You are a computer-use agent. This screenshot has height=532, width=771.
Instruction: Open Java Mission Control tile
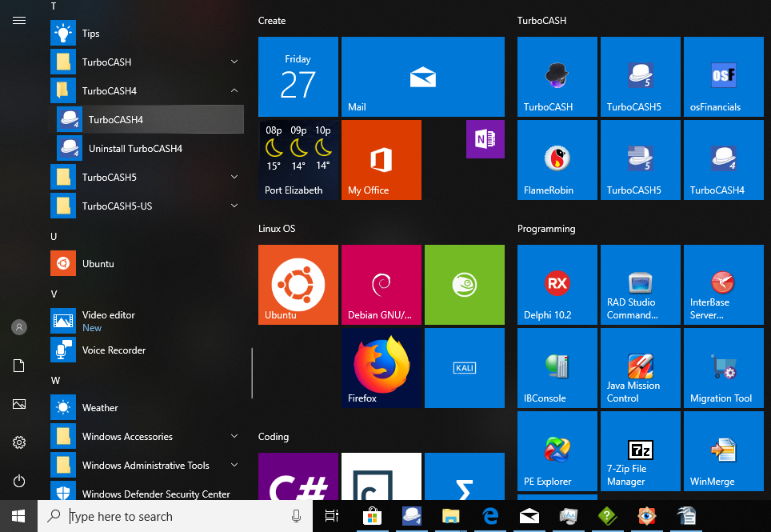[x=640, y=368]
